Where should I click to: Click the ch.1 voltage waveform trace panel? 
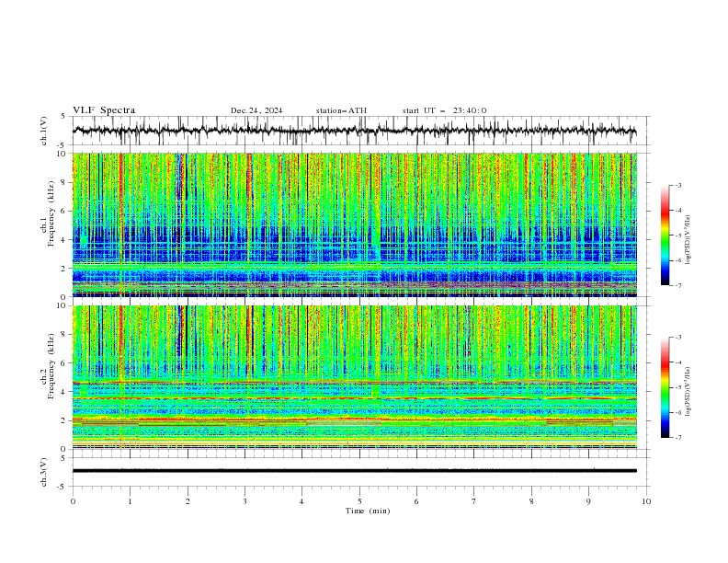click(x=360, y=131)
